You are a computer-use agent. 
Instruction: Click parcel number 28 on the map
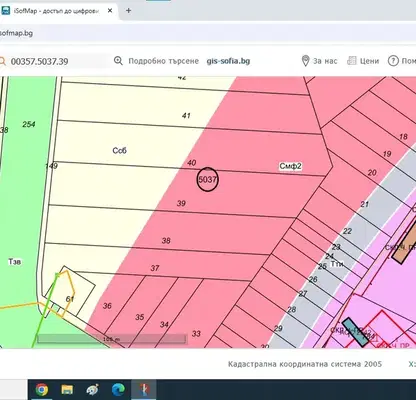click(x=292, y=310)
